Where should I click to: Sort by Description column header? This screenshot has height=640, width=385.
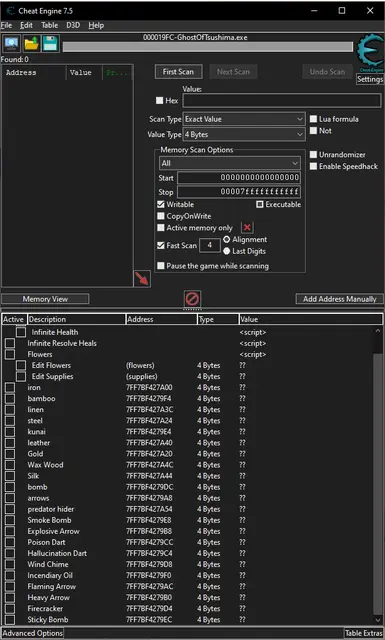pos(76,319)
